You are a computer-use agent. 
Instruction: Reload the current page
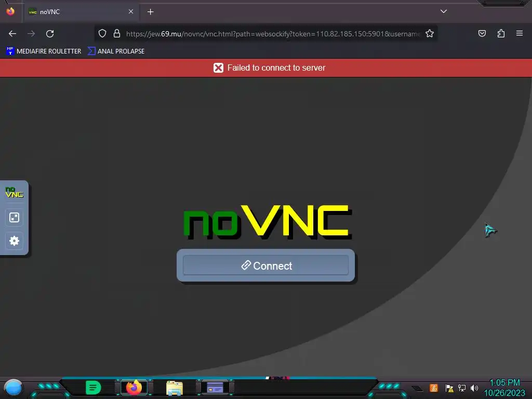tap(50, 34)
